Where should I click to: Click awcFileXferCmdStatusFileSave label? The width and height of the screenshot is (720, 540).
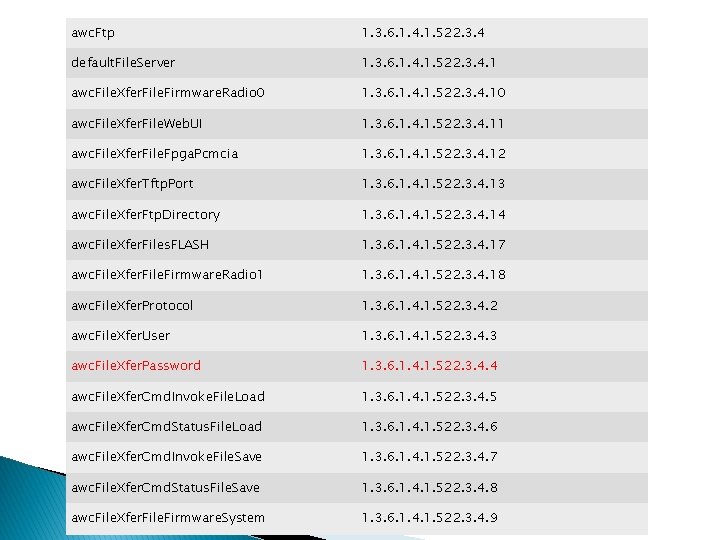coord(165,487)
